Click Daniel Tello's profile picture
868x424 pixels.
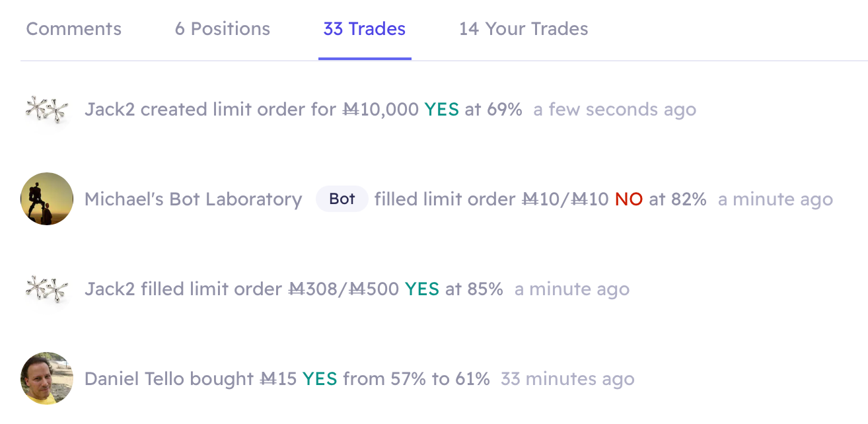[x=47, y=378]
